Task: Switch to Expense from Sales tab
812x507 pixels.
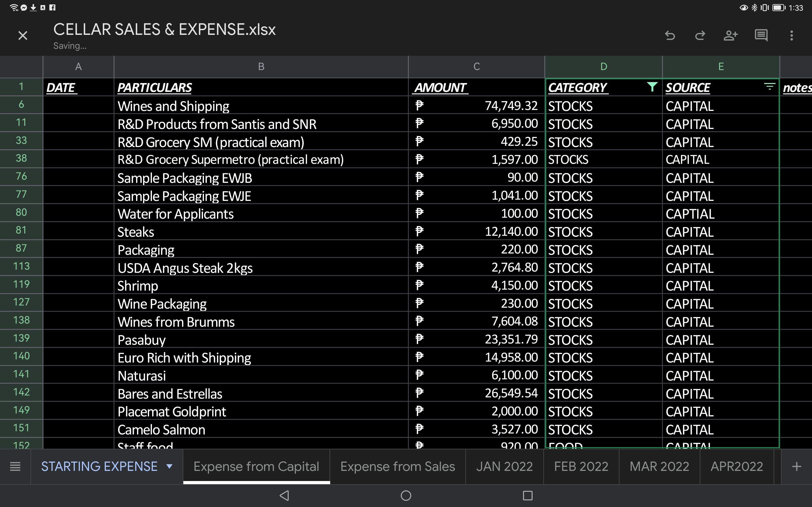Action: (398, 466)
